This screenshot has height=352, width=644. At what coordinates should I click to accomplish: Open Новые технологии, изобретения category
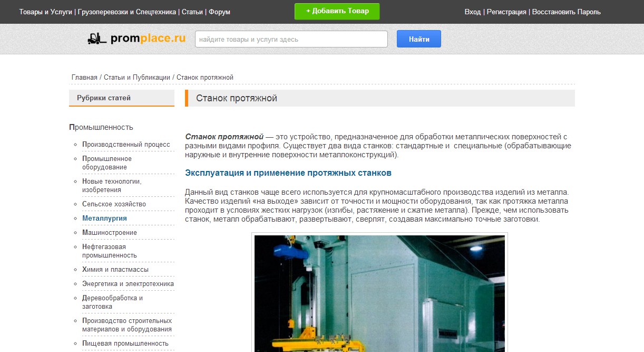pyautogui.click(x=112, y=186)
